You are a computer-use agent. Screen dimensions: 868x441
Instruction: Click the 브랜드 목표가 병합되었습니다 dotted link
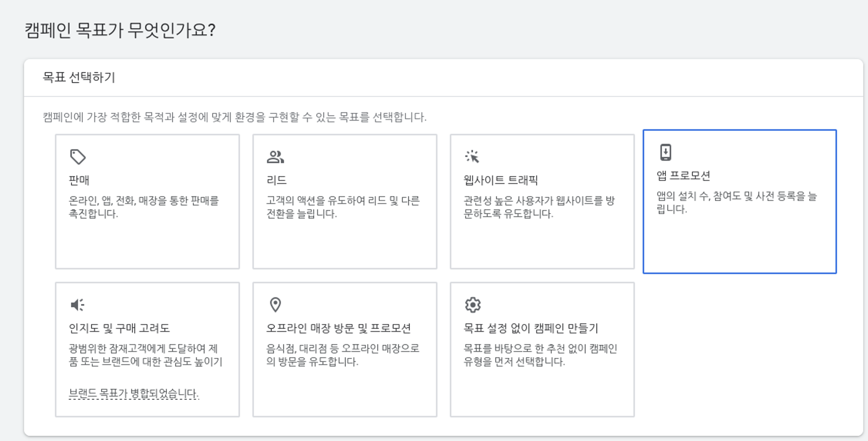click(133, 393)
